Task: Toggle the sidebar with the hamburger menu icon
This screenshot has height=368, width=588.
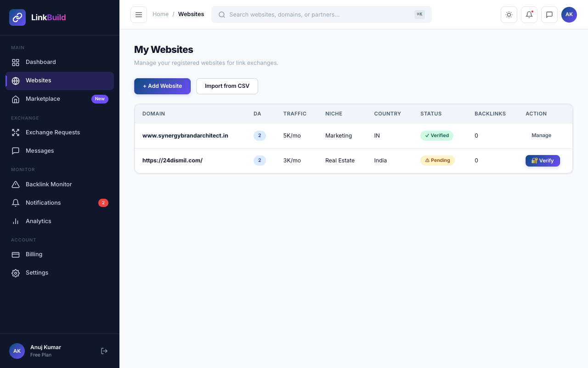Action: pos(139,15)
